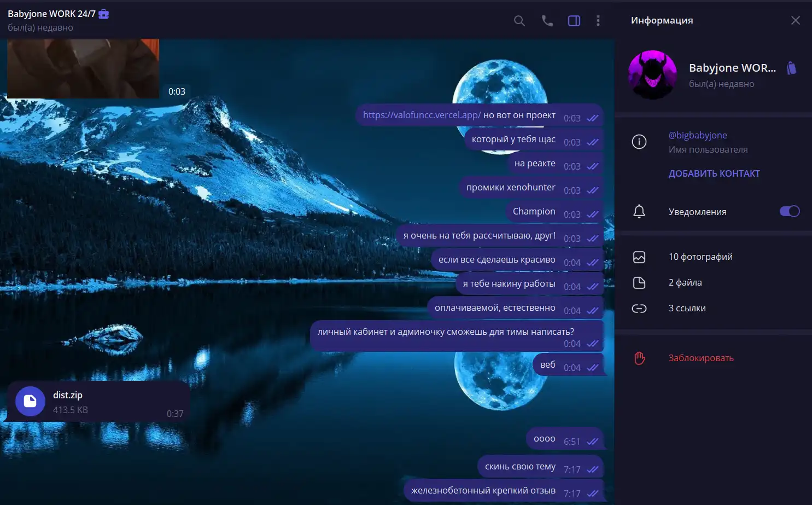Click the links icon in info panel
The width and height of the screenshot is (812, 505).
coord(639,308)
